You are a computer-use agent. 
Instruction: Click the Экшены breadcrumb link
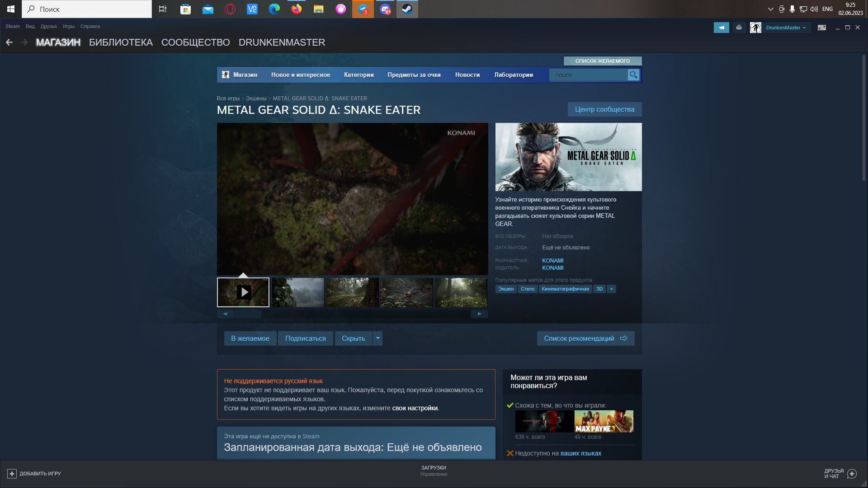click(256, 99)
